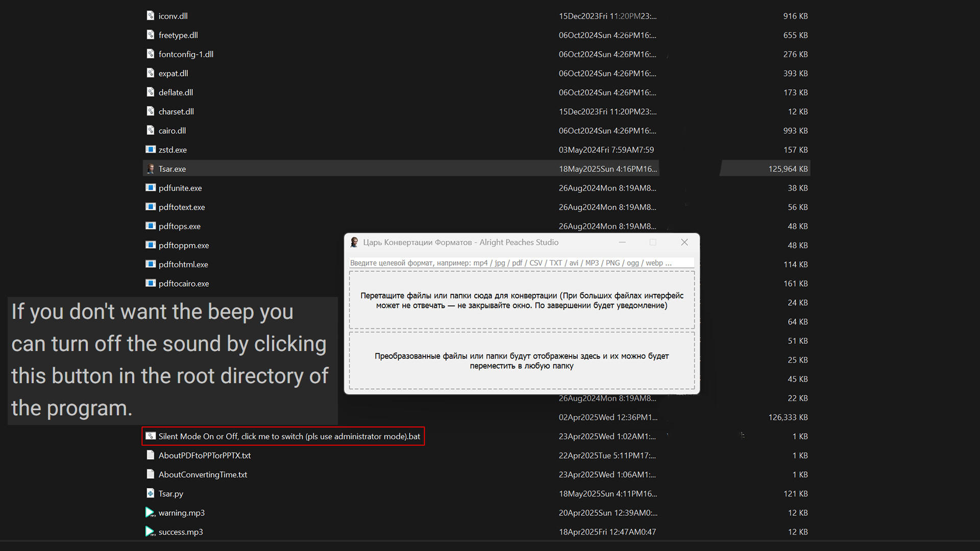Click the success.mp3 media icon

(x=150, y=532)
